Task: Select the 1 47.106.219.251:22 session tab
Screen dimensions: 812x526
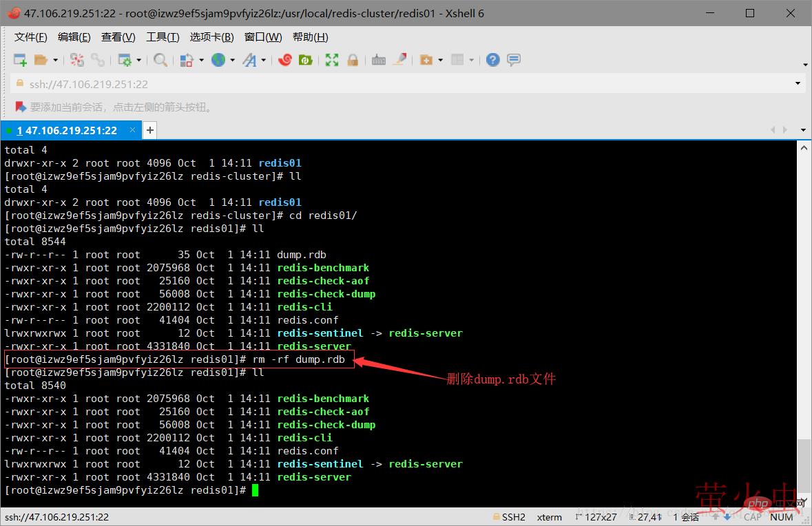Action: [67, 130]
